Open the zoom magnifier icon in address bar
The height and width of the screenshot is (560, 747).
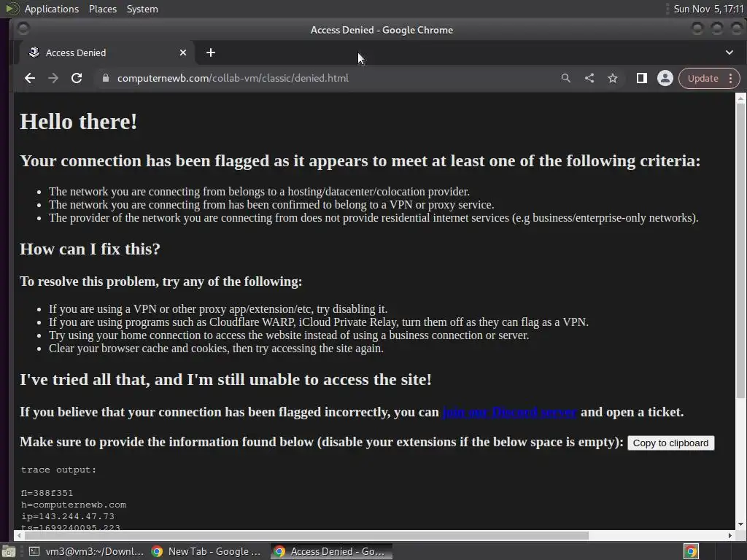(565, 78)
